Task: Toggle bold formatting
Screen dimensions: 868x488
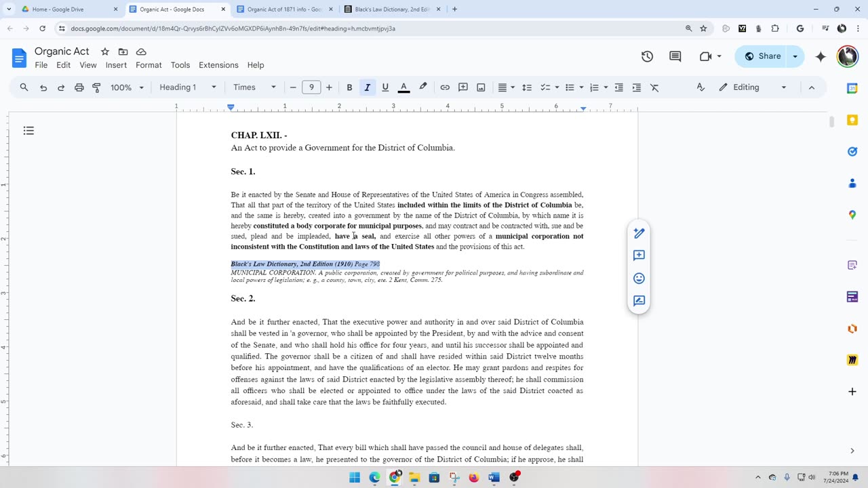Action: pyautogui.click(x=349, y=87)
